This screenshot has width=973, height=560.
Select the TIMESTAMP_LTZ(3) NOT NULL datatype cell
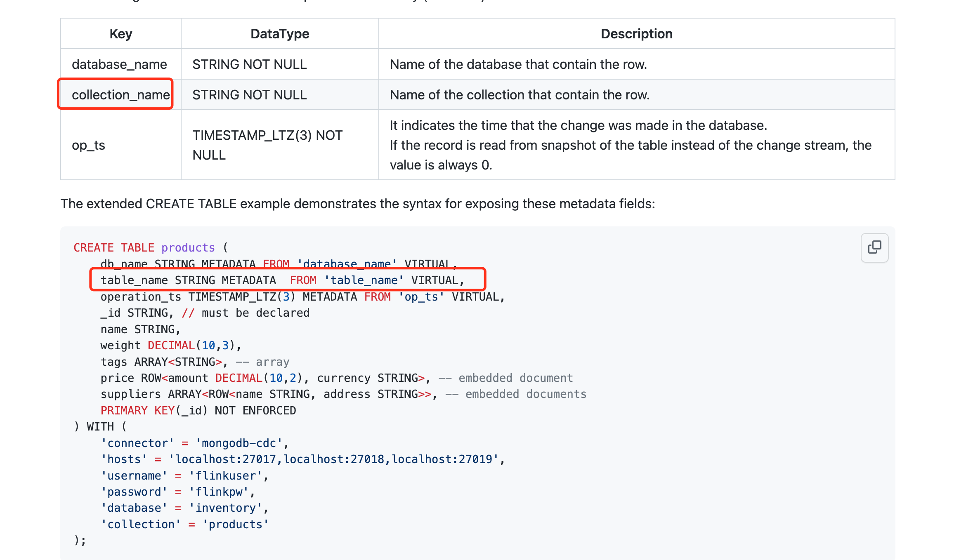click(x=267, y=145)
